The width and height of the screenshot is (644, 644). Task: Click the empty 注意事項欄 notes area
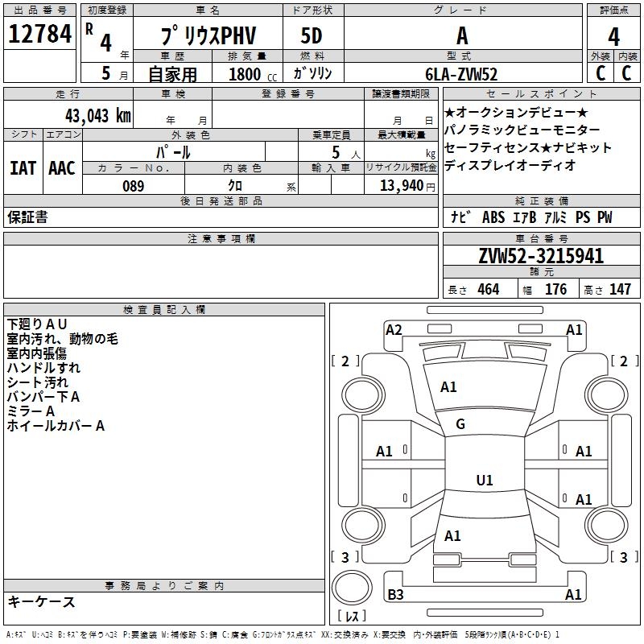point(221,271)
